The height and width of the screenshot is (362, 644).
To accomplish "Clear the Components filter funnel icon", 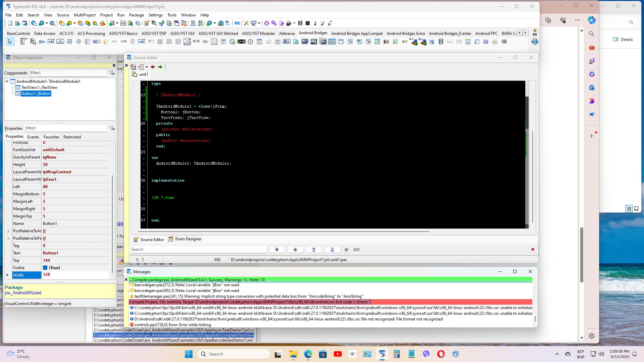I will point(112,73).
